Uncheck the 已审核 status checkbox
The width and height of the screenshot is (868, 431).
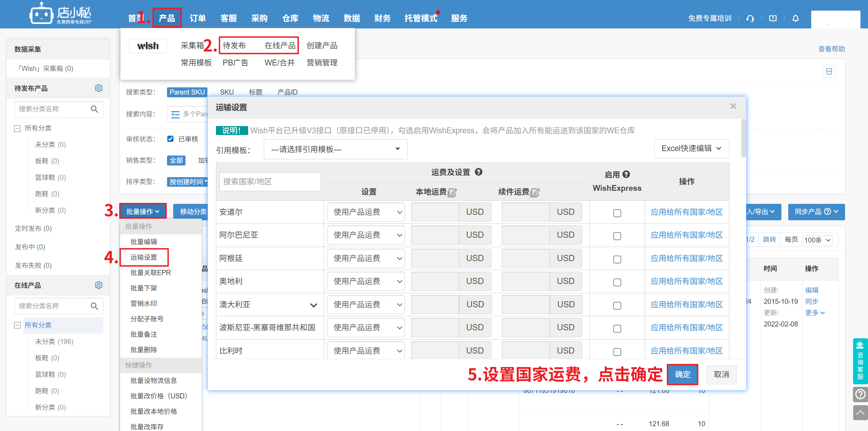coord(170,139)
